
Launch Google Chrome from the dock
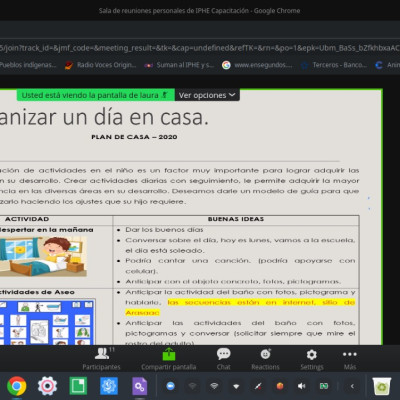coord(17,386)
